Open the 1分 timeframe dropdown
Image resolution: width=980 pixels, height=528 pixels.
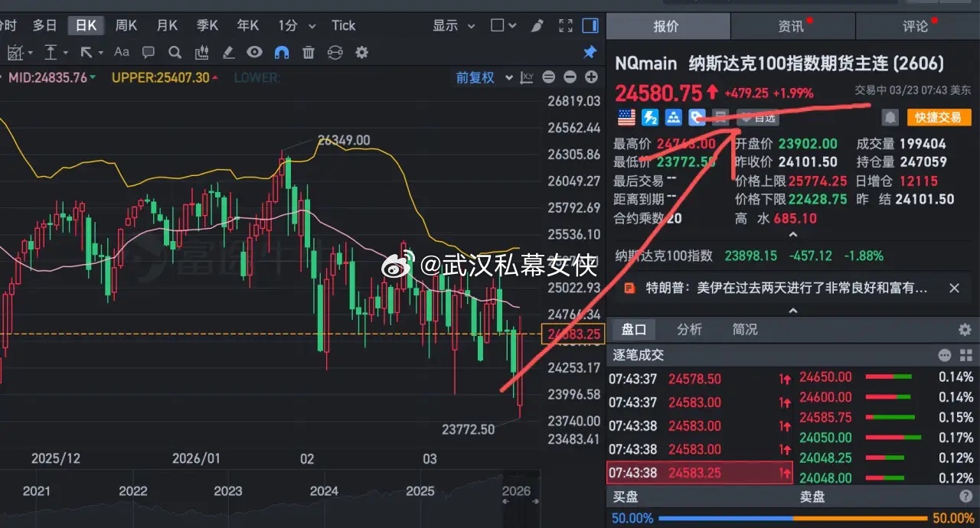(x=296, y=24)
